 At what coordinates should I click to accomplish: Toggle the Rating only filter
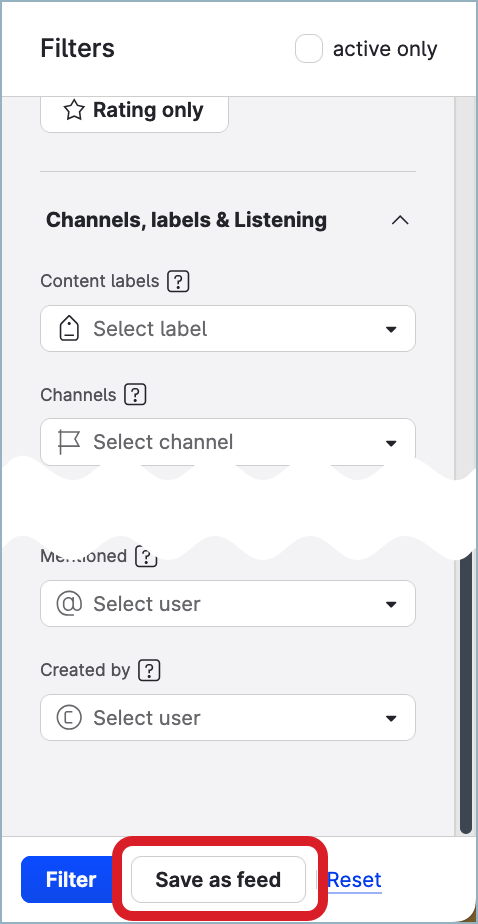[134, 111]
